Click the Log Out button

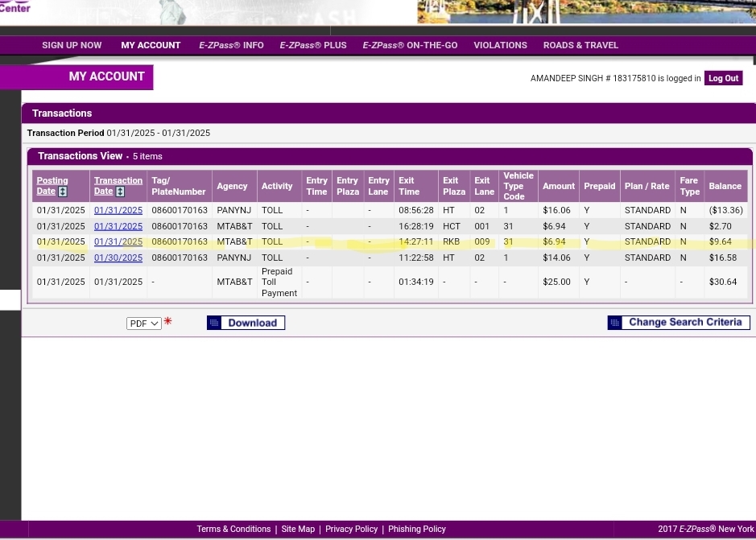(723, 78)
